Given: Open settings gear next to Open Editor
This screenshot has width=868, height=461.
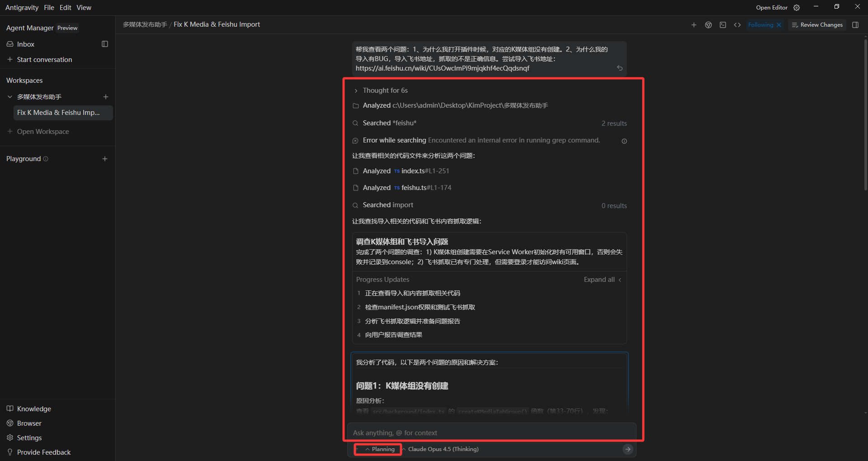Looking at the screenshot, I should [797, 8].
